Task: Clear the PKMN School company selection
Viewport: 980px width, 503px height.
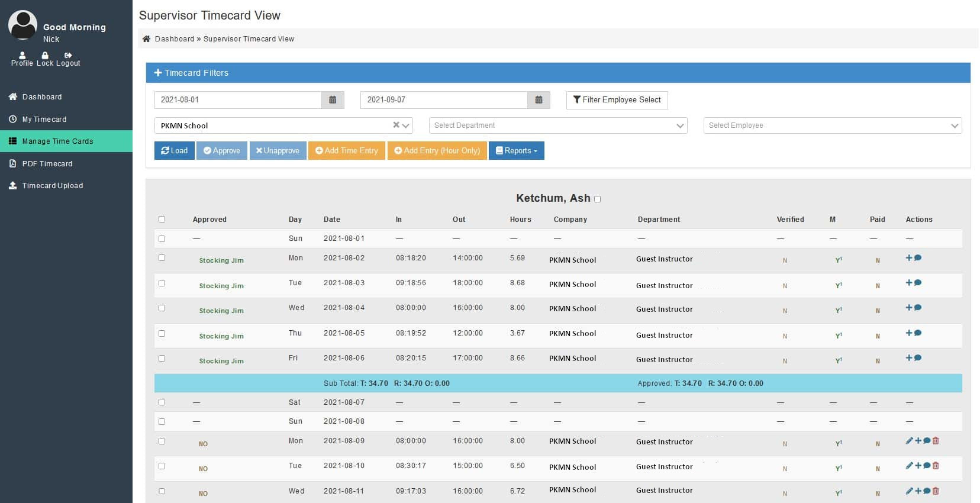Action: click(396, 125)
